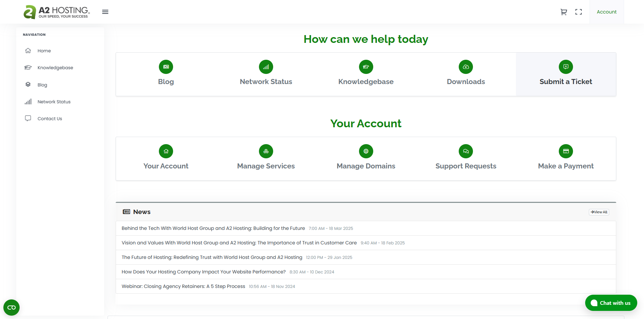Open the Manage Services label

coord(266,166)
